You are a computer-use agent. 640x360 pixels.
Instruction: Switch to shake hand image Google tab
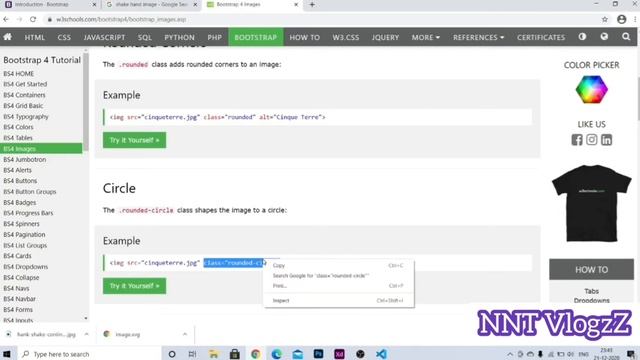[x=151, y=4]
